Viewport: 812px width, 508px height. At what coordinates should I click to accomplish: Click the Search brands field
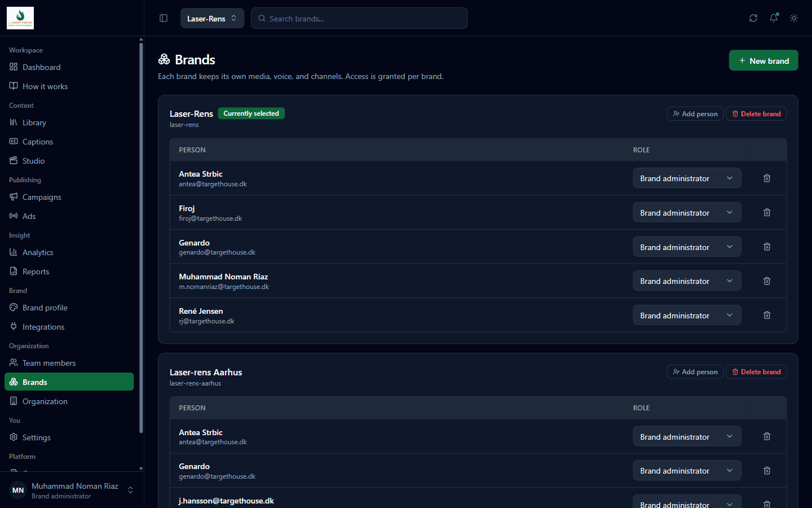(359, 18)
